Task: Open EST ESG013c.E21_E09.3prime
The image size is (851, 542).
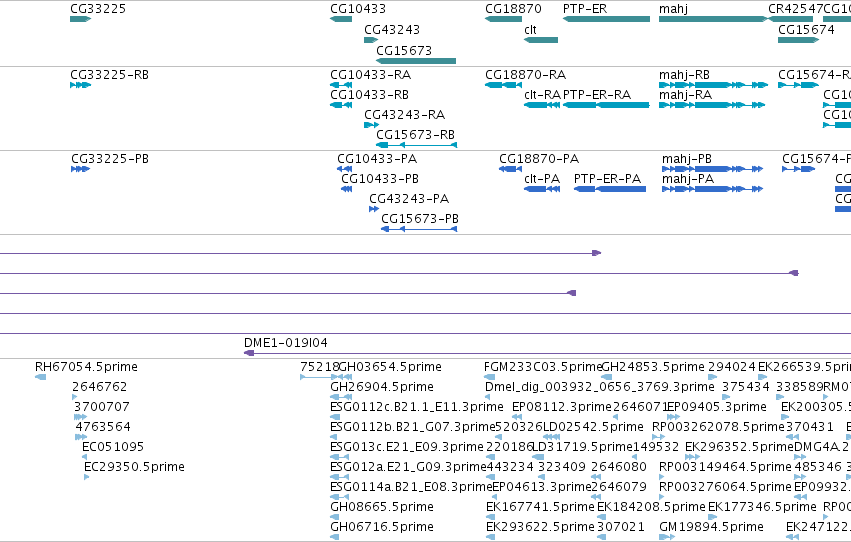Action: (407, 447)
